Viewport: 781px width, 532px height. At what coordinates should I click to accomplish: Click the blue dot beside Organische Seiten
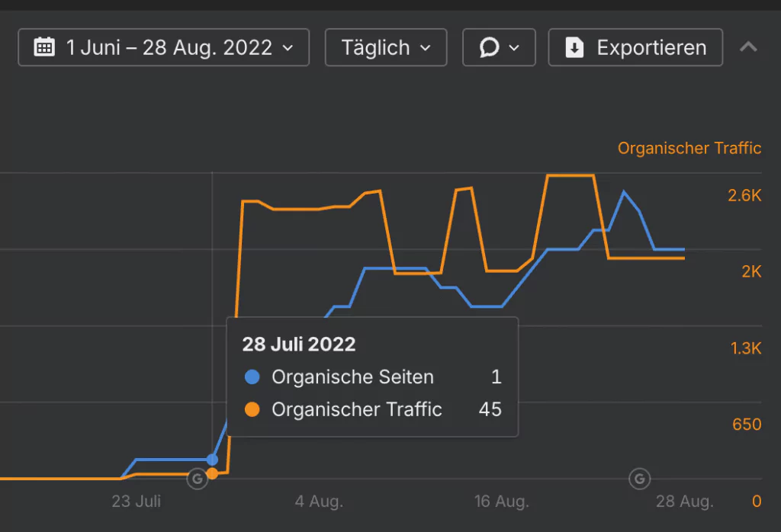253,377
